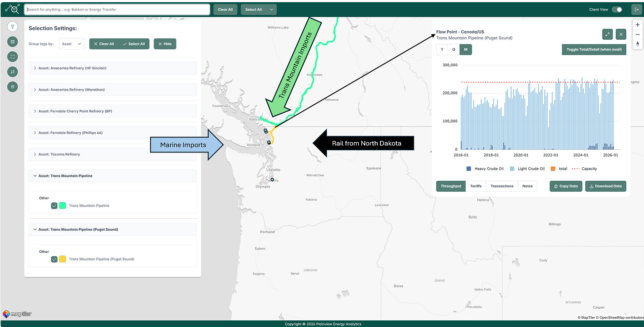Switch to the Transactions tab
This screenshot has height=327, width=644.
pos(502,186)
